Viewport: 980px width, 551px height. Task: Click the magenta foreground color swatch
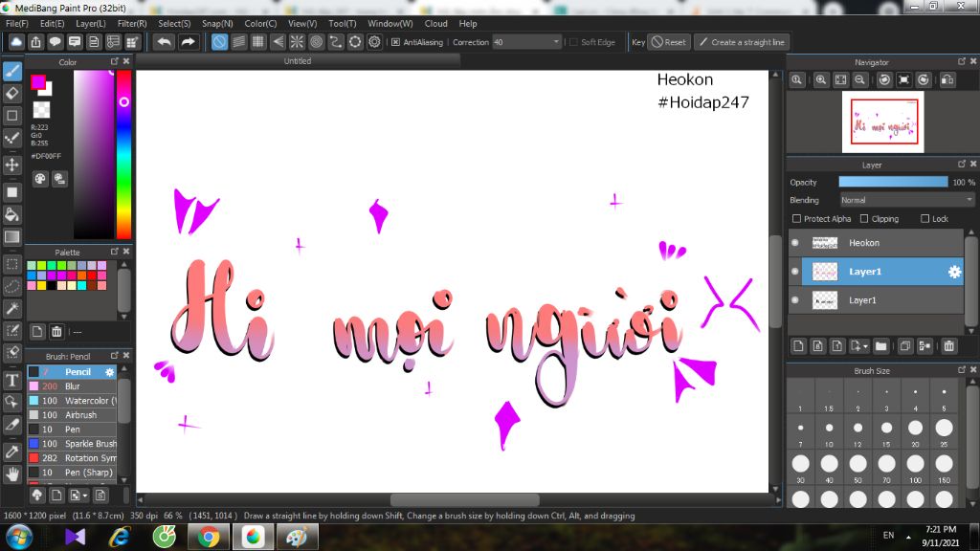(38, 82)
